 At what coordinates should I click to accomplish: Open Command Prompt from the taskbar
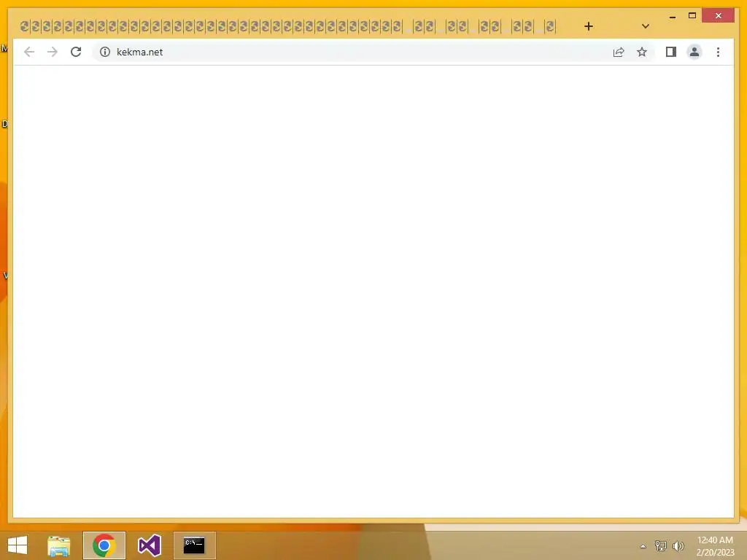[194, 545]
